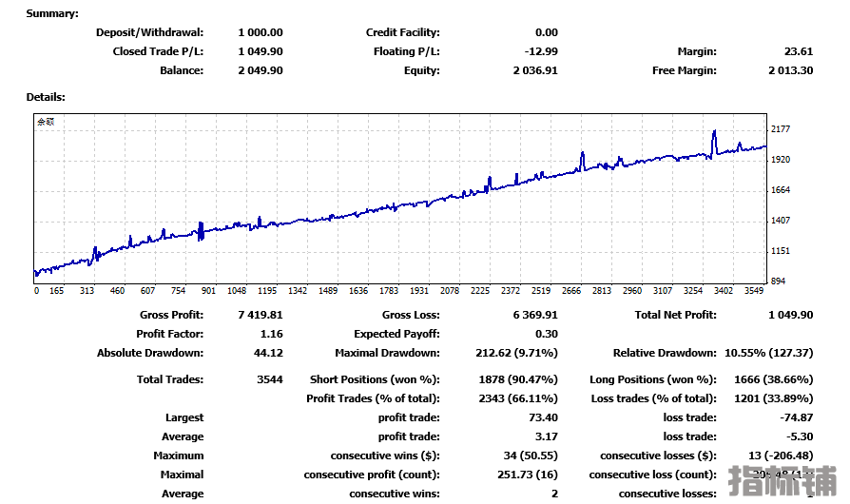Click the 894 label on the Y axis

pyautogui.click(x=779, y=281)
